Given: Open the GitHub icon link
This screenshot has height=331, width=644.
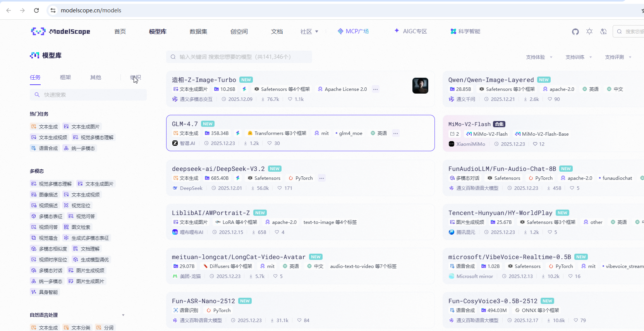Looking at the screenshot, I should tap(575, 31).
